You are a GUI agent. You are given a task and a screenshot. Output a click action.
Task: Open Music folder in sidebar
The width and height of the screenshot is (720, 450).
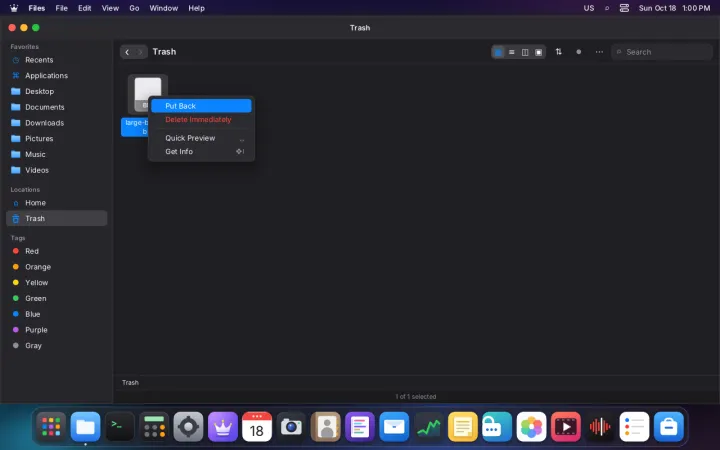(56, 154)
